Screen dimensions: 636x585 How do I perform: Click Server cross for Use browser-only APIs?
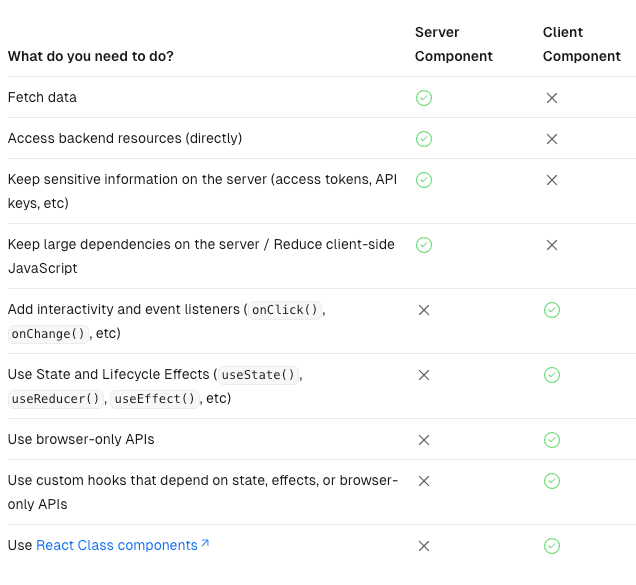coord(424,440)
